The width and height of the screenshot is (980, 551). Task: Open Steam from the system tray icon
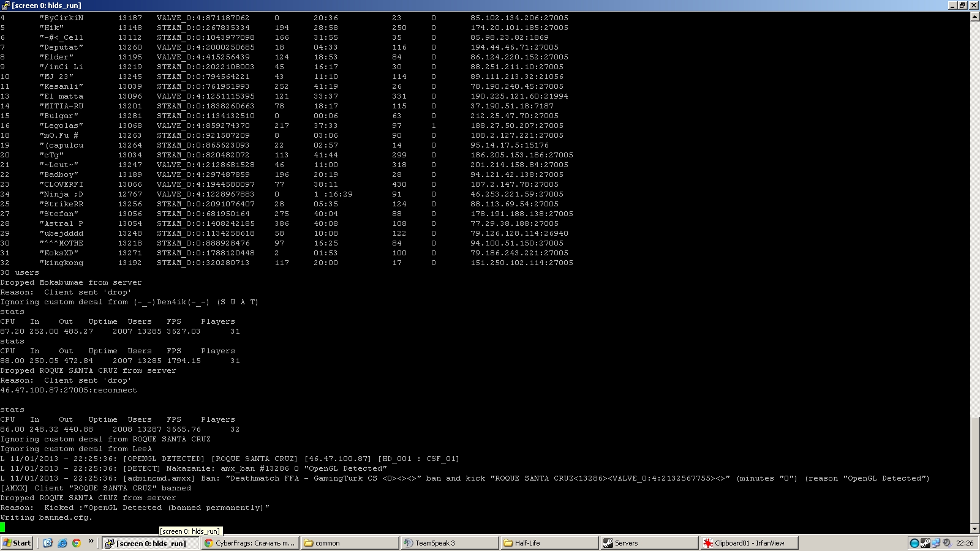click(925, 543)
